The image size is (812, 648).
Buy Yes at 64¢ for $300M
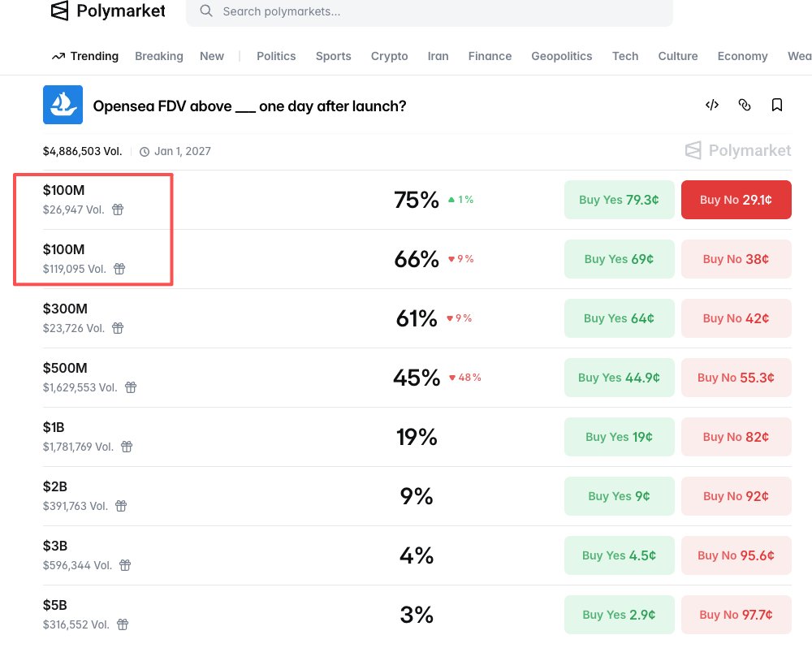click(619, 318)
